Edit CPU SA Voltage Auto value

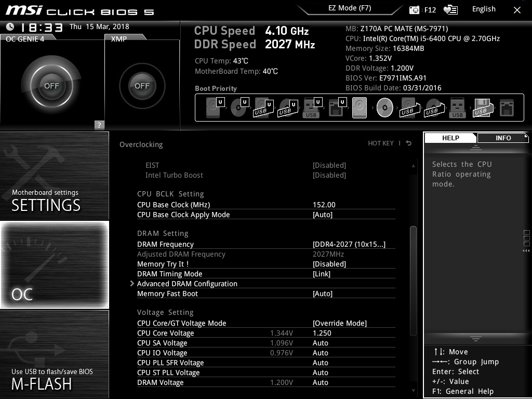[x=320, y=343]
